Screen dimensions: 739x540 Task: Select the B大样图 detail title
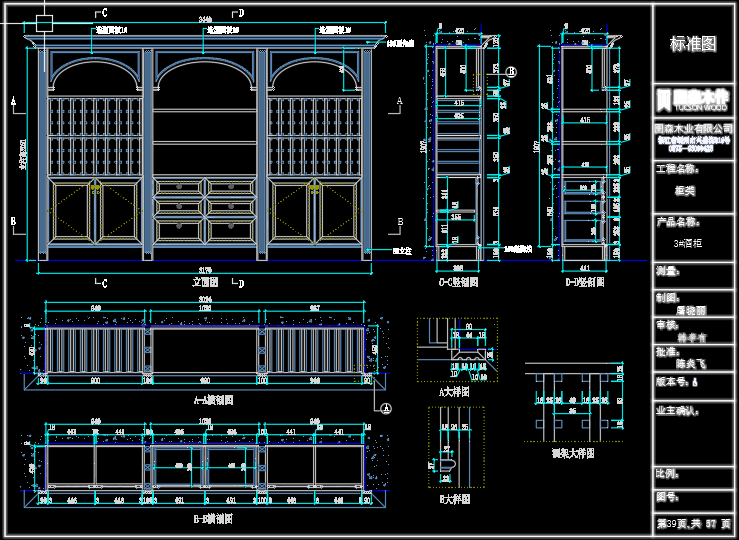tap(455, 499)
